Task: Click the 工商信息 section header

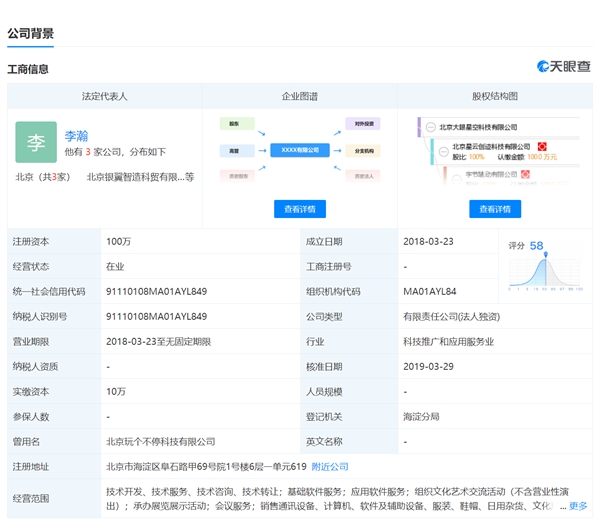Action: pyautogui.click(x=28, y=69)
